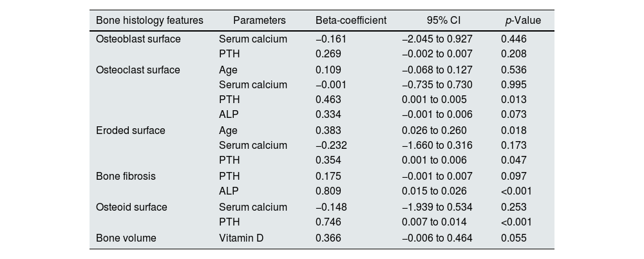Viewport: 644px width, 259px height.
Task: Click the "Bone histology features" column header
Action: pyautogui.click(x=149, y=21)
